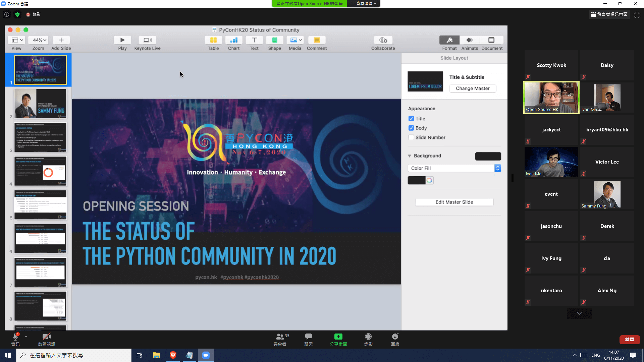The image size is (644, 362).
Task: Click the red leave meeting button
Action: tap(630, 340)
